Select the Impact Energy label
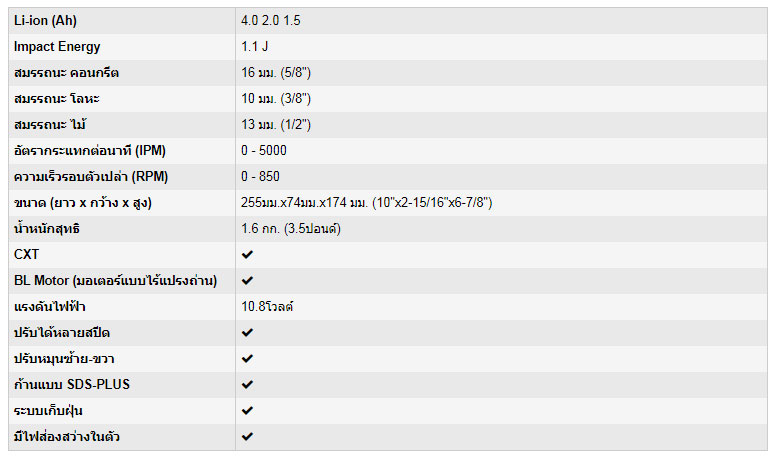This screenshot has width=780, height=458. pyautogui.click(x=57, y=47)
